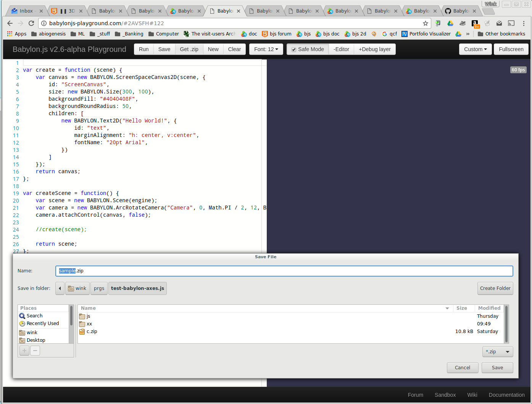Open the bjs 2d bookmark
The width and height of the screenshot is (532, 404).
[355, 34]
